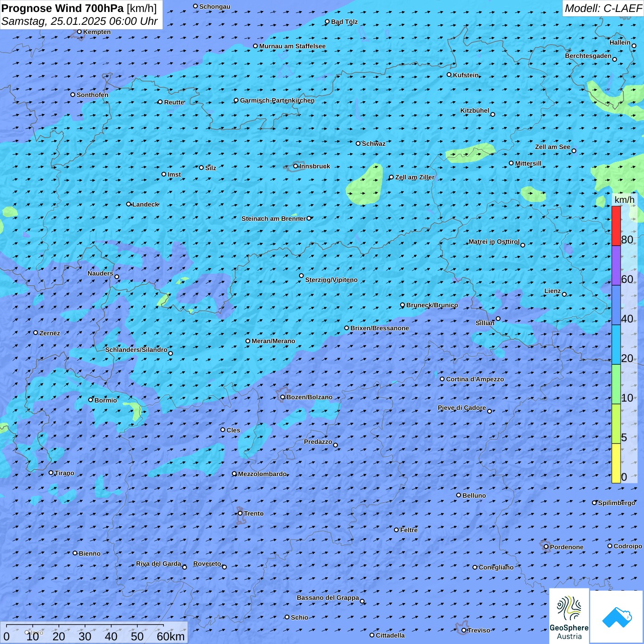Click the blue cloud app logo
644x644 pixels.
click(617, 617)
